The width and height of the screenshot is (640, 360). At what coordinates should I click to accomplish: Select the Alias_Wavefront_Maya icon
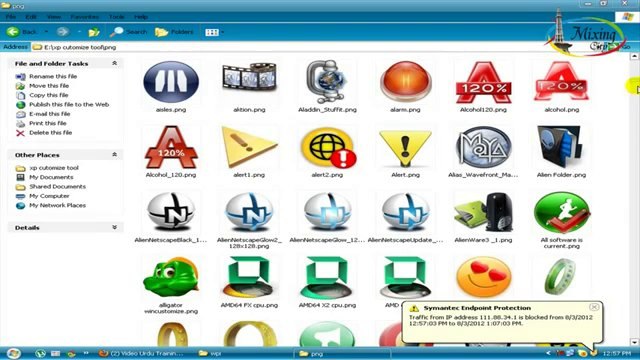(x=484, y=147)
